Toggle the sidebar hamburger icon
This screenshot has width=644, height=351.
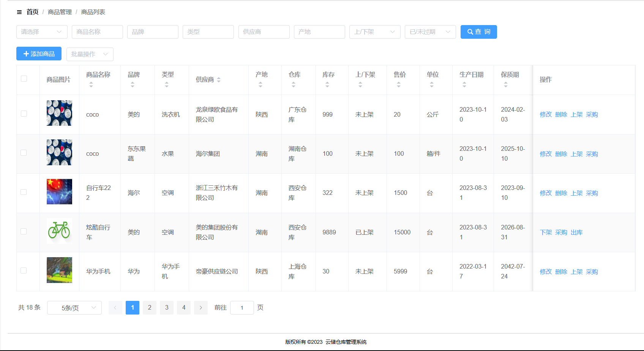[x=19, y=12]
